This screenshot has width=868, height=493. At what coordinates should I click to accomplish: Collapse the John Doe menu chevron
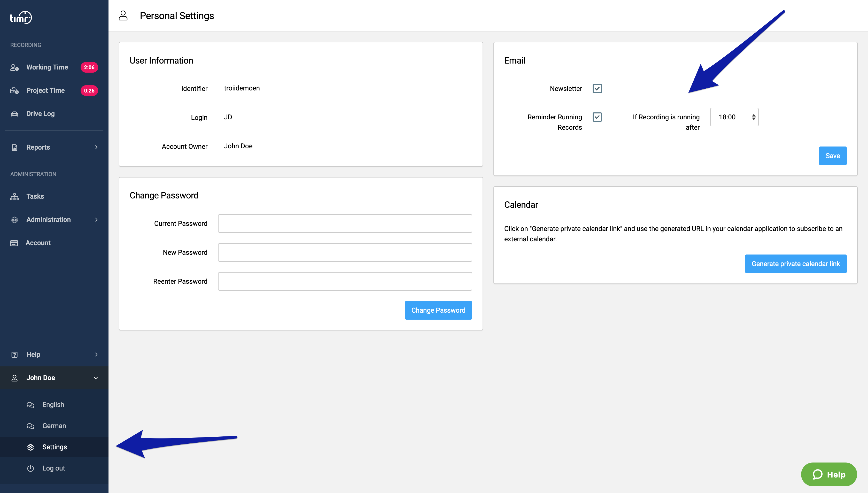click(96, 378)
